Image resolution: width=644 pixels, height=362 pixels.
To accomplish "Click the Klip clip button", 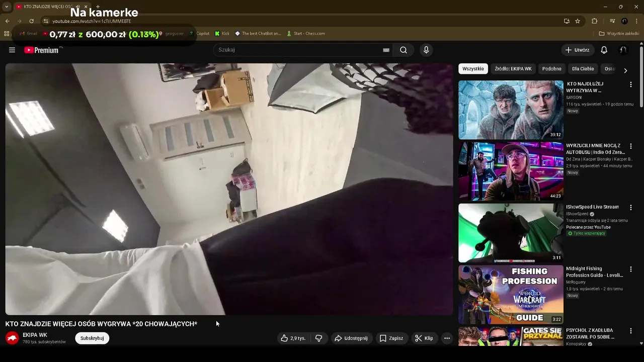I will tap(424, 338).
